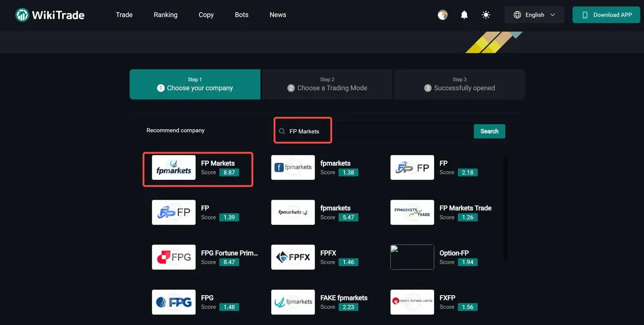This screenshot has height=325, width=644.
Task: Select Step 2 Choose a Trading Mode tab
Action: 327,84
